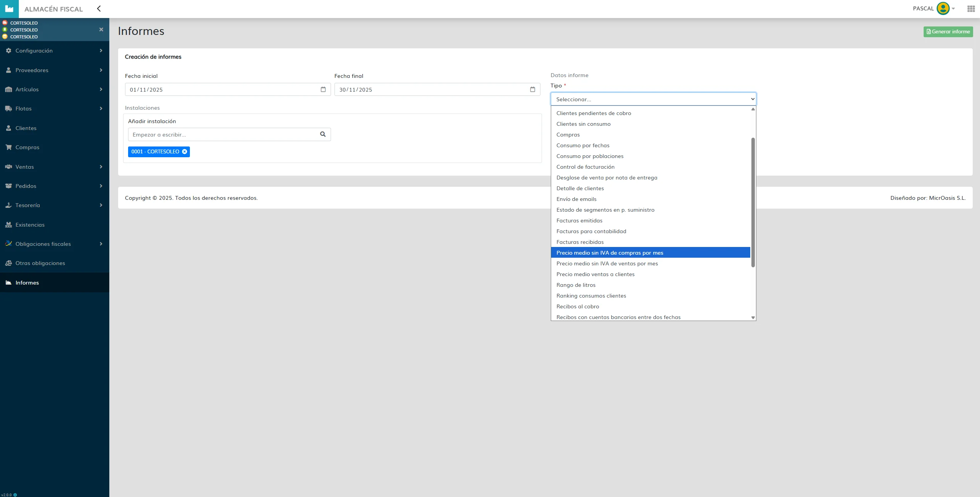Screen dimensions: 980x497
Task: Click the Almacén Fiscal logo icon
Action: click(x=9, y=9)
